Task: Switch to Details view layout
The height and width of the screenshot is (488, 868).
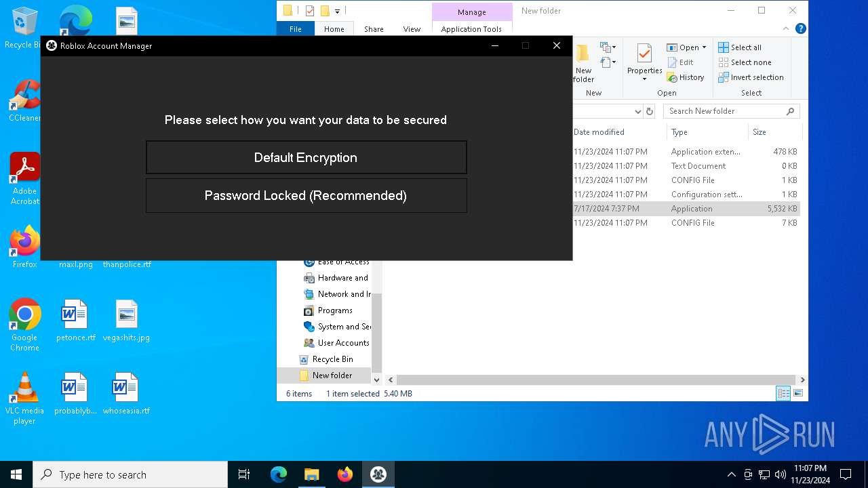Action: pyautogui.click(x=783, y=394)
